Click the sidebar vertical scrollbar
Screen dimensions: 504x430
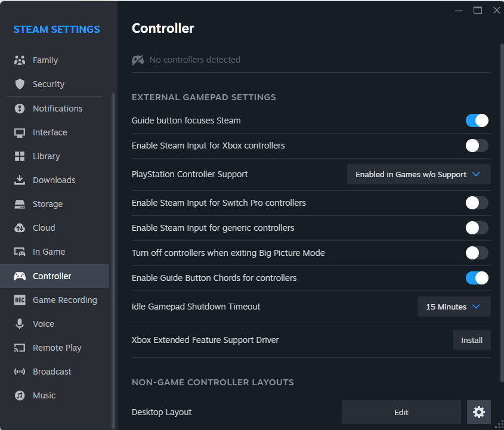(x=113, y=260)
